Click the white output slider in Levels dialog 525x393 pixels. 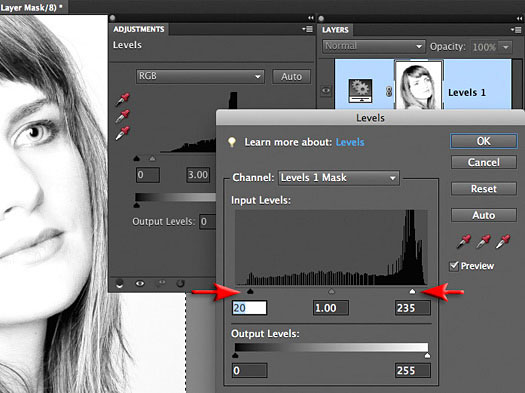[x=427, y=356]
